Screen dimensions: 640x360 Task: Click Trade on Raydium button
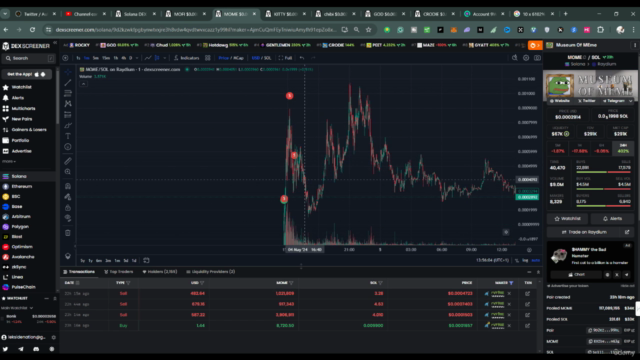(584, 232)
